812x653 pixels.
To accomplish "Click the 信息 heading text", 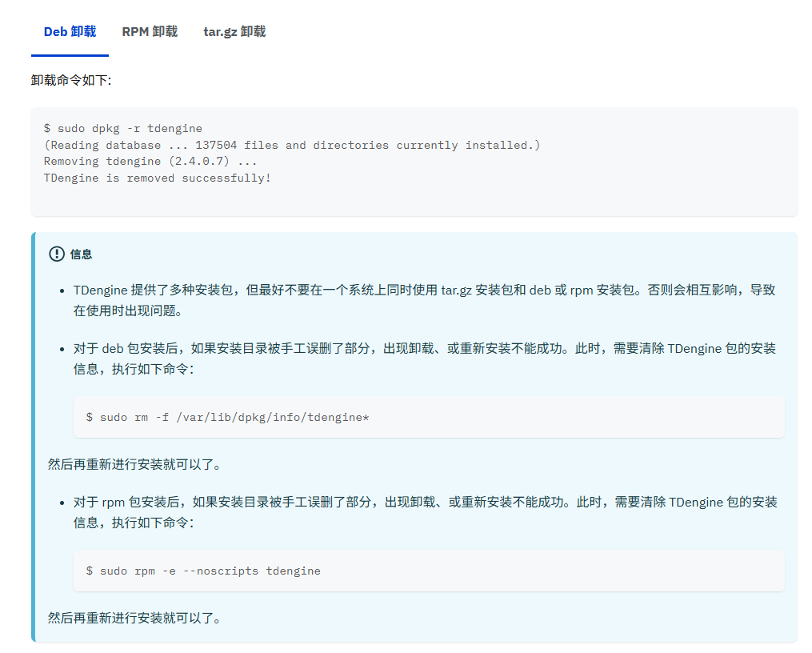I will coord(82,254).
